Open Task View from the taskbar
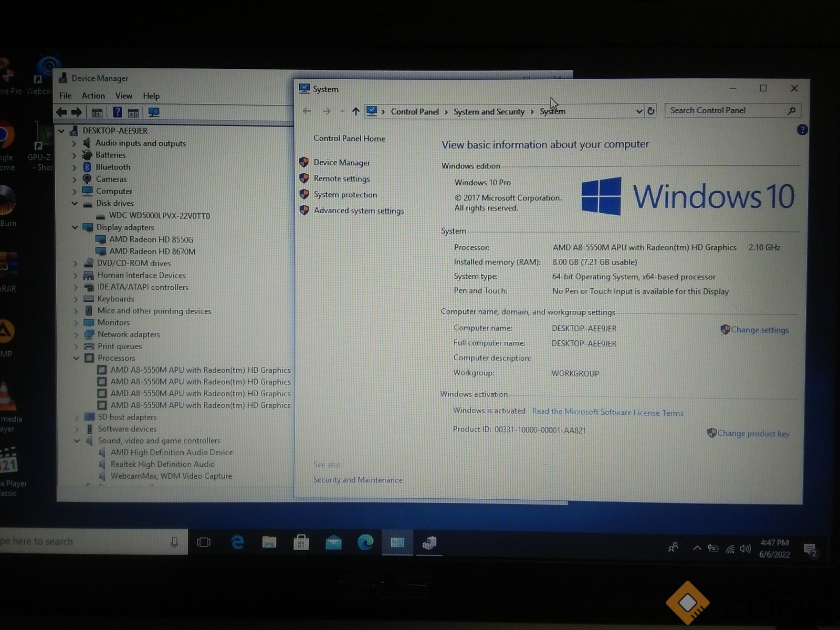 coord(204,542)
